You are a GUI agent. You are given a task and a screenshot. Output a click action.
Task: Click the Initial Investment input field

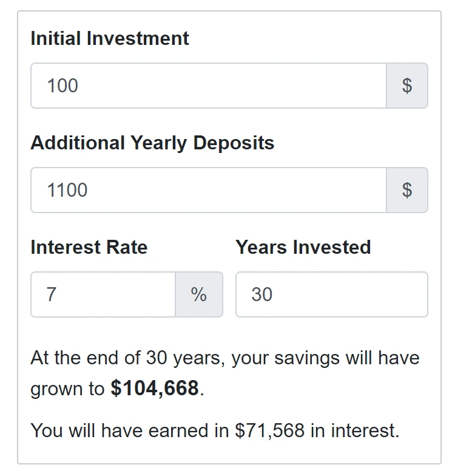[208, 86]
